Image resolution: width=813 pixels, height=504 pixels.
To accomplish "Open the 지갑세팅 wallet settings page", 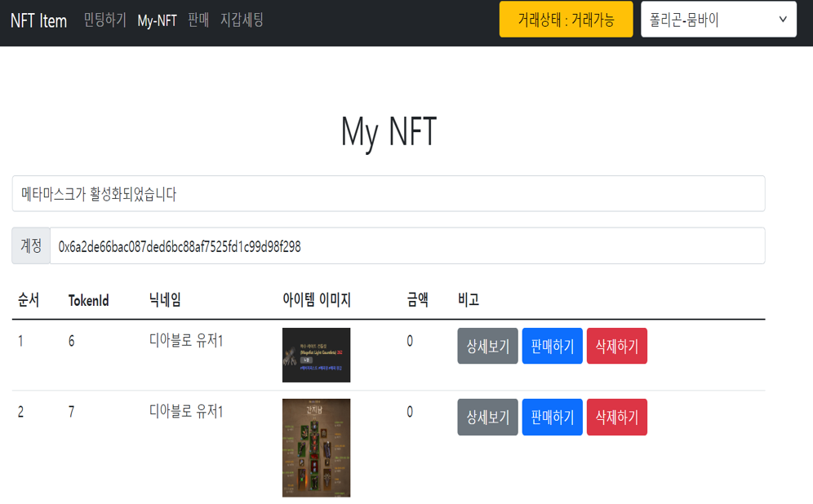I will tap(242, 20).
